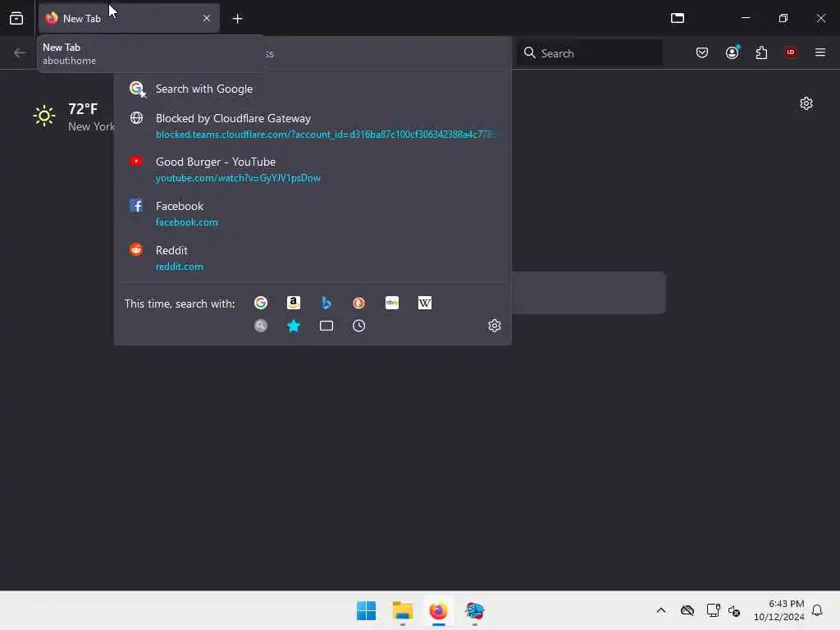Open File Explorer from taskbar
840x630 pixels.
(x=402, y=610)
